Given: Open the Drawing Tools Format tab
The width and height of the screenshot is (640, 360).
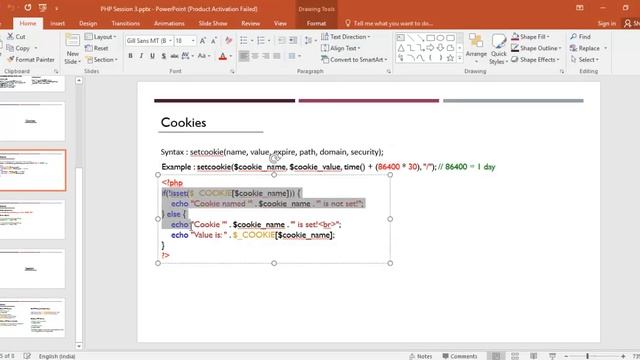Looking at the screenshot, I should tap(316, 23).
